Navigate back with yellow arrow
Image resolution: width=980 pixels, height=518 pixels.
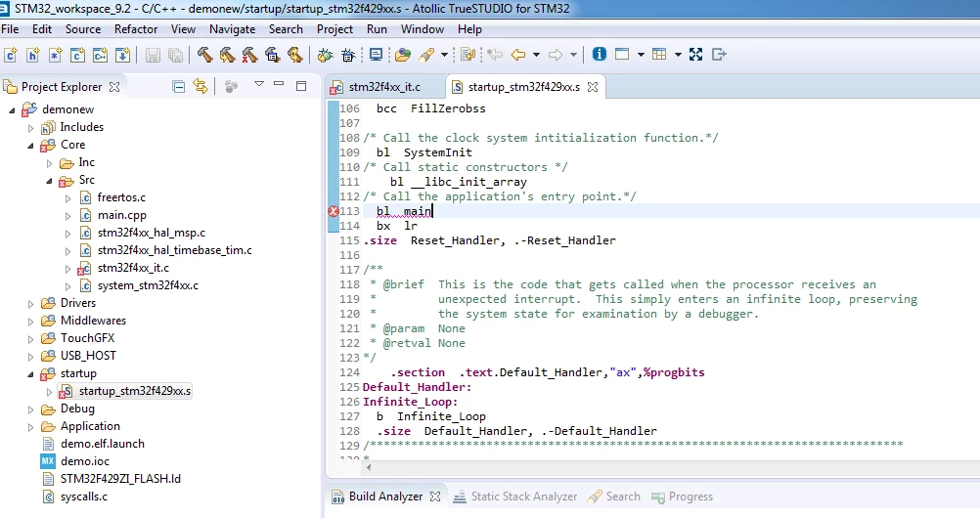[518, 55]
